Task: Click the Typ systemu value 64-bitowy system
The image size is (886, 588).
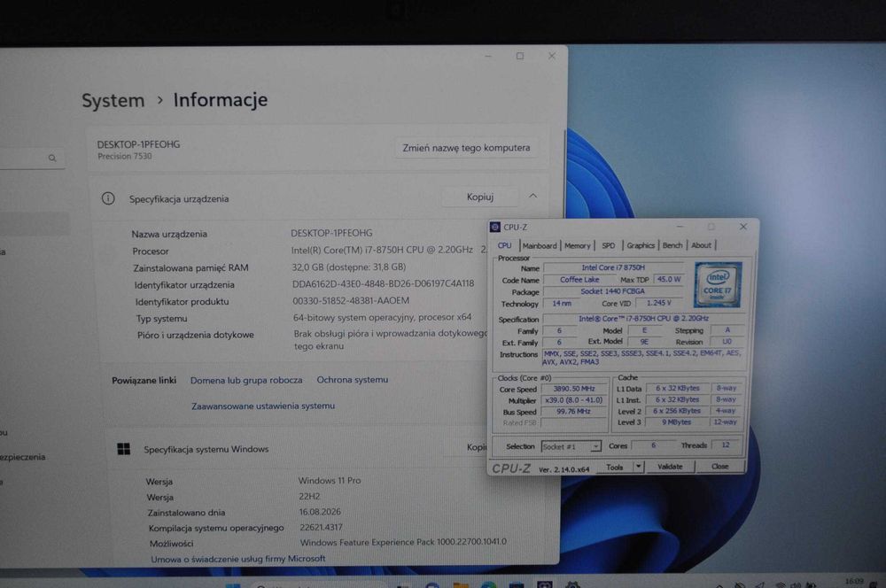Action: [382, 317]
